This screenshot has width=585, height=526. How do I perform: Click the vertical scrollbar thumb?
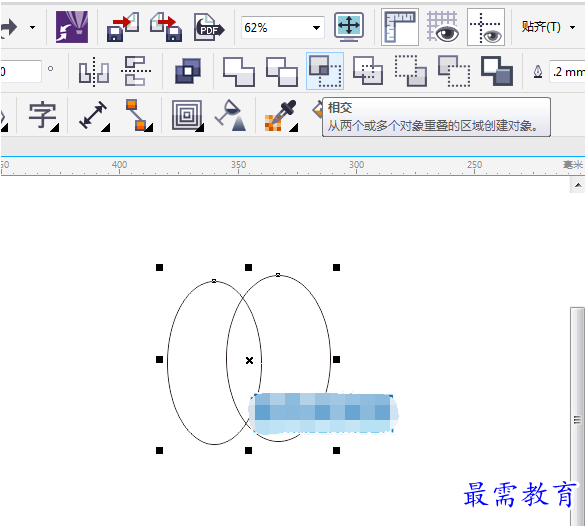click(577, 416)
